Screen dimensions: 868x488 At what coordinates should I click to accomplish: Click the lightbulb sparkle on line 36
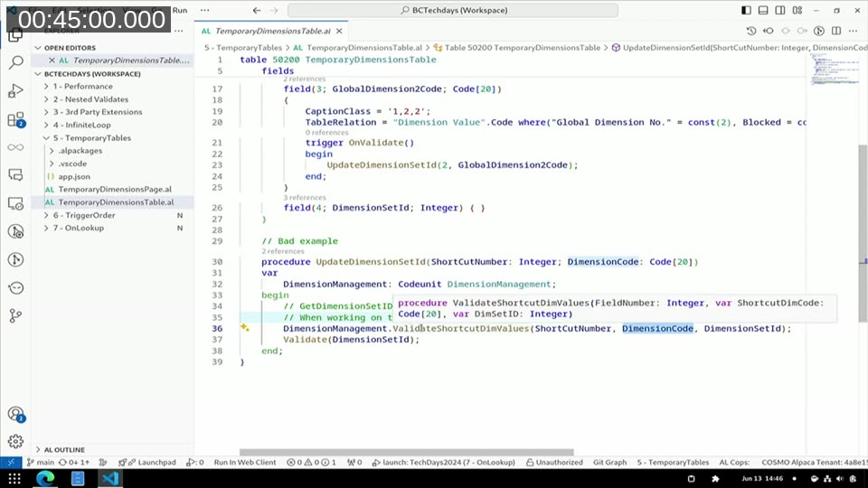tap(245, 328)
